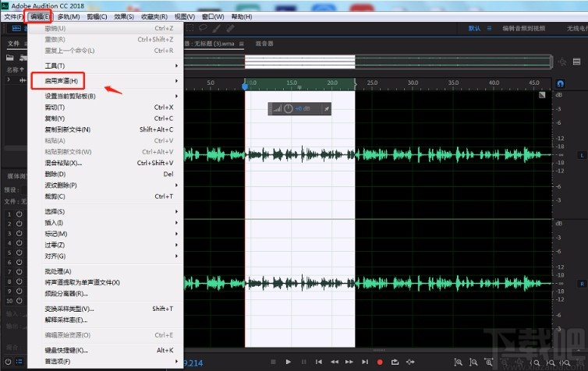Click Zoom In at Out Point icon
The width and height of the screenshot is (588, 371).
pyautogui.click(x=550, y=362)
